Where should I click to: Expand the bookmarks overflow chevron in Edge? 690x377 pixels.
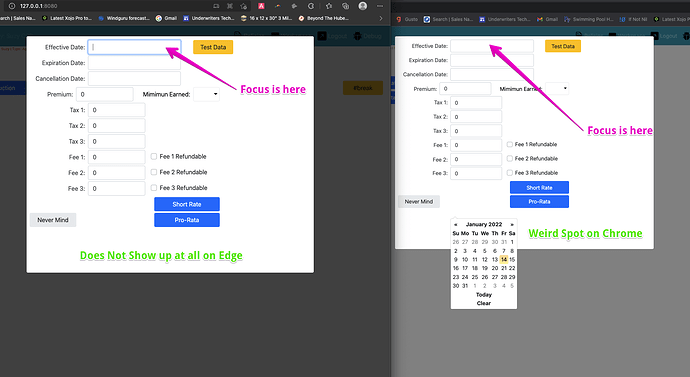381,18
